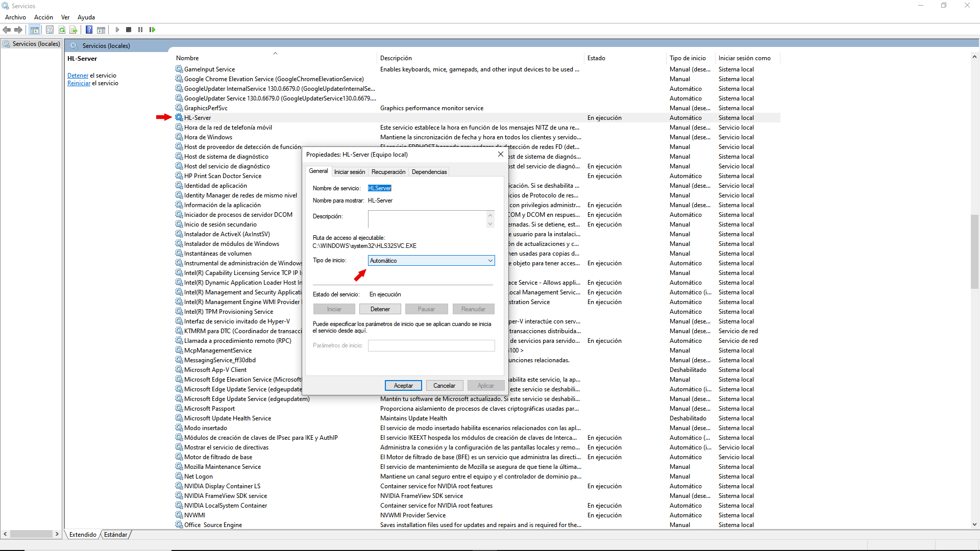Expand the Tipo de inicio dropdown
This screenshot has height=551, width=980.
431,261
